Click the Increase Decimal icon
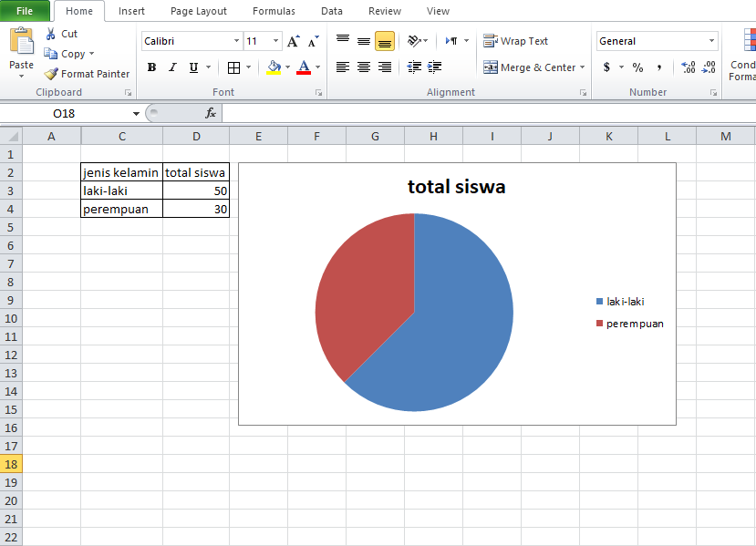 (689, 67)
